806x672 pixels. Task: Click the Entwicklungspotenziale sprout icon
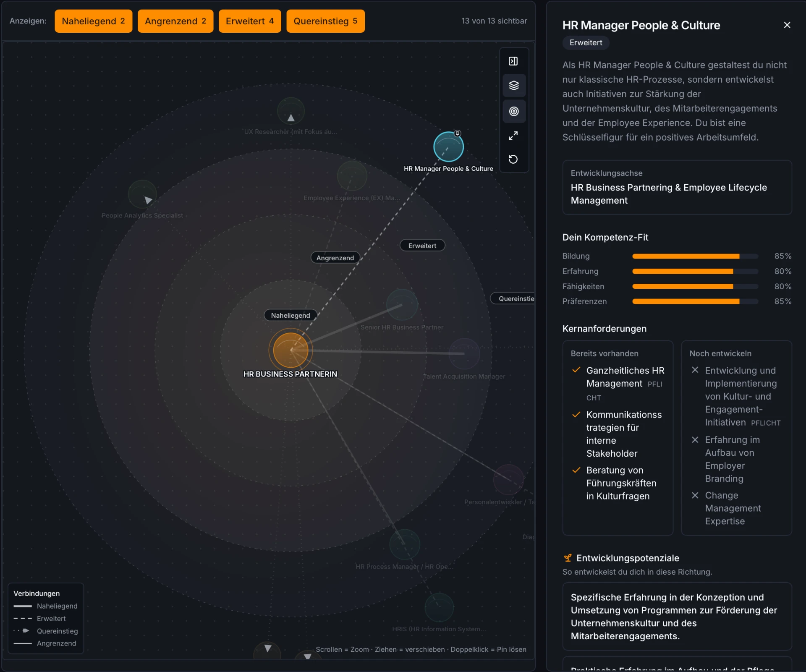click(x=568, y=558)
